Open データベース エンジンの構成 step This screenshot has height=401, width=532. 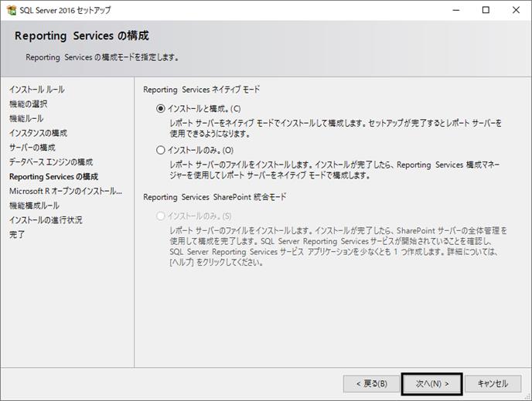[x=51, y=162]
